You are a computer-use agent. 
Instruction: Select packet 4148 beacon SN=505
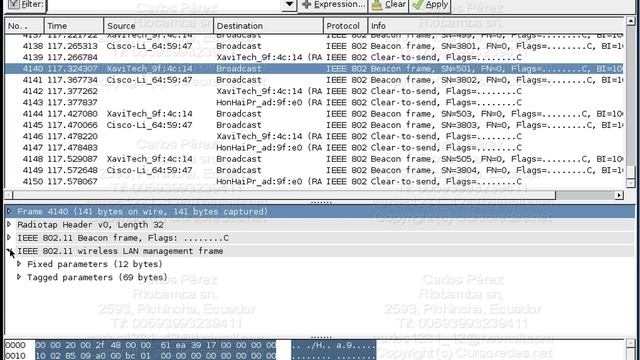314,159
